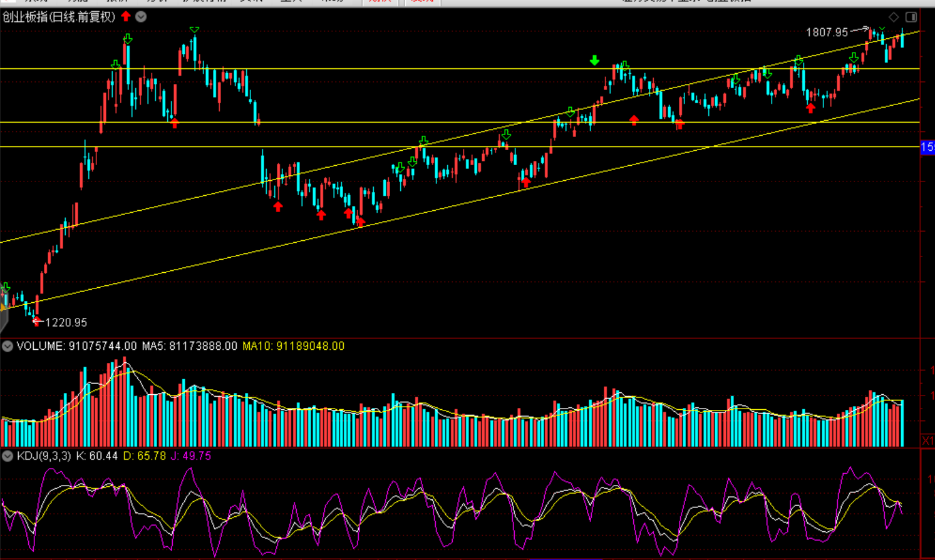
Task: Click the KDJ(9,3,3) parameter label
Action: click(44, 456)
